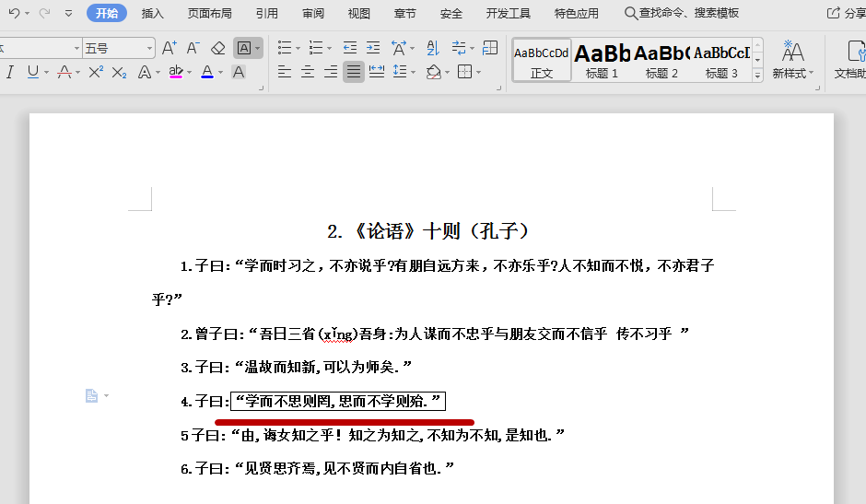Open Chinese layout tool
Viewport: 866px width, 504px height.
399,48
